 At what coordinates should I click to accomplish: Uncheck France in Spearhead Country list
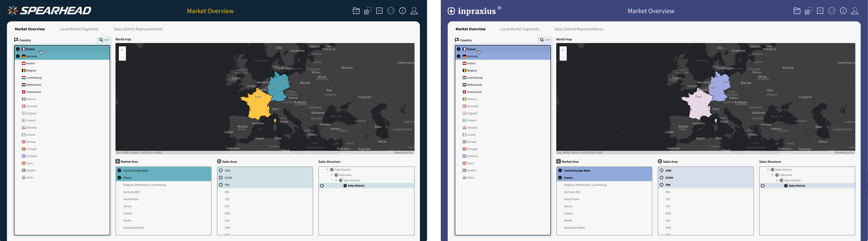(x=18, y=49)
